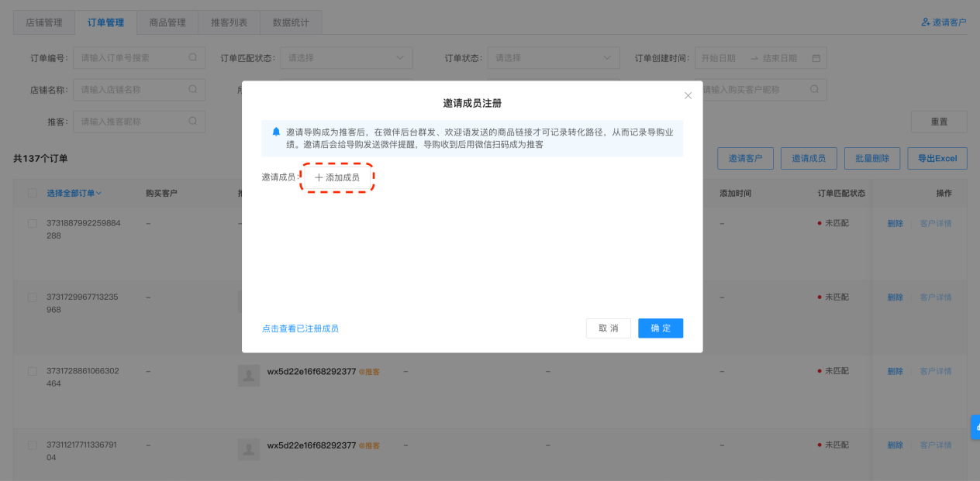Click the blue floating widget on right edge
The width and height of the screenshot is (980, 481).
[x=975, y=427]
